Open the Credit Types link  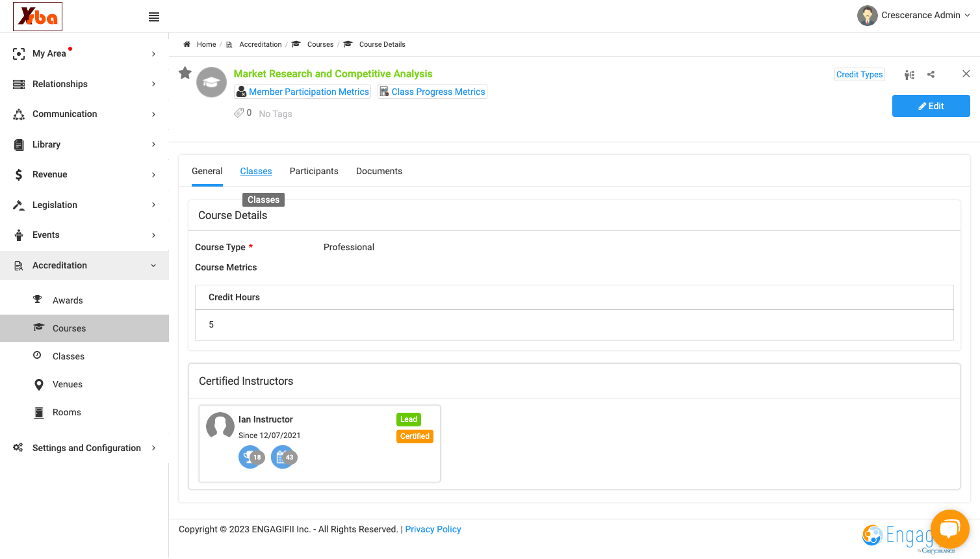(x=859, y=75)
